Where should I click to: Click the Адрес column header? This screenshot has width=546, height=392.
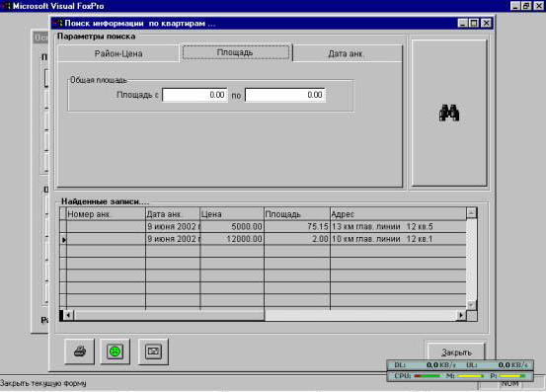coord(398,214)
